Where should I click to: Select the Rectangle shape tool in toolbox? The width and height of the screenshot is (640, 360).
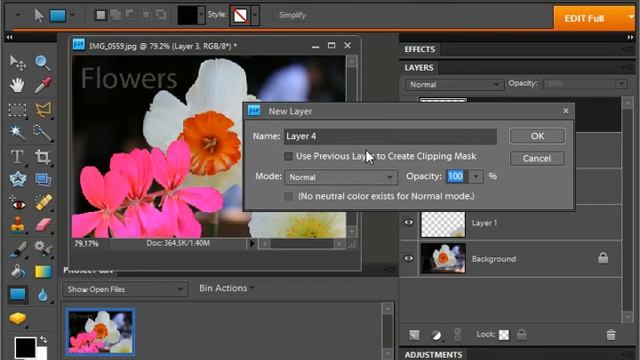(x=18, y=294)
